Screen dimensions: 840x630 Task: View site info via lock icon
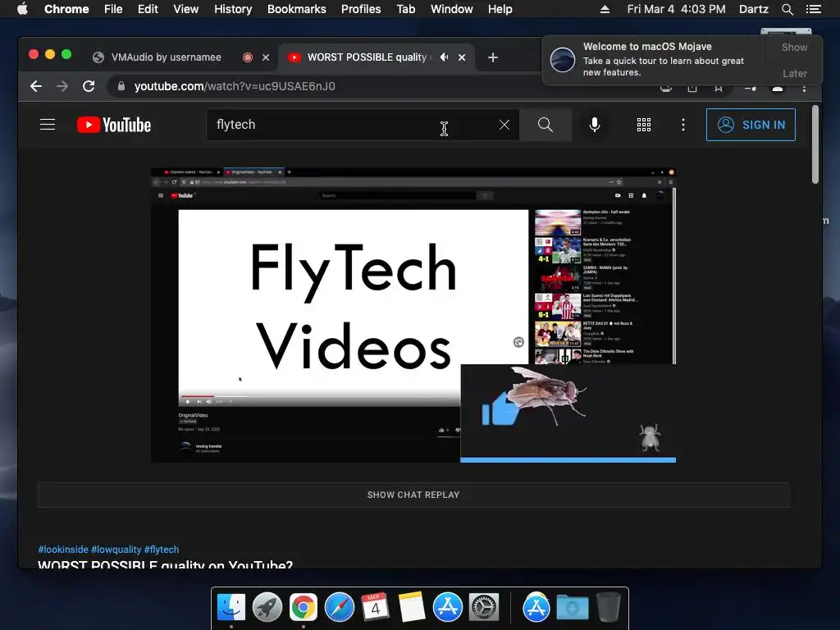[121, 86]
